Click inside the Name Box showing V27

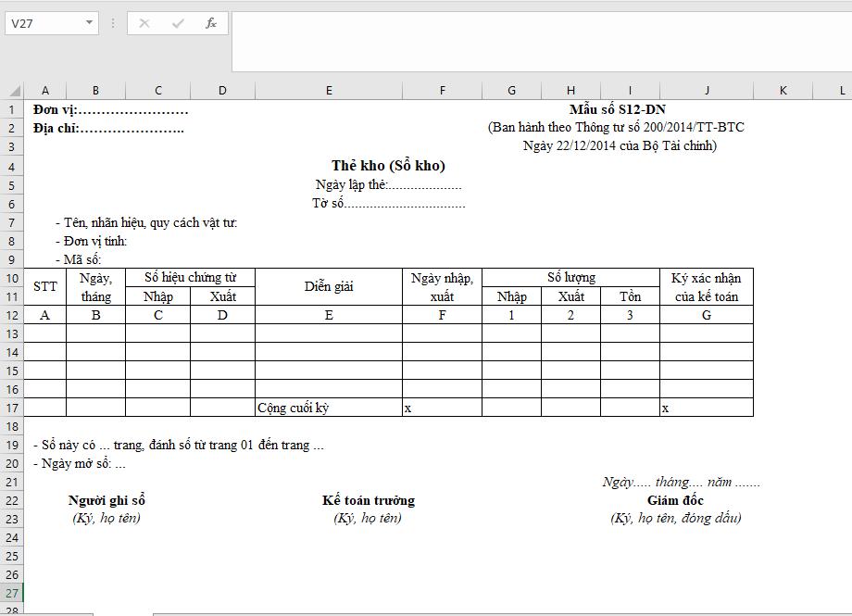pos(46,23)
